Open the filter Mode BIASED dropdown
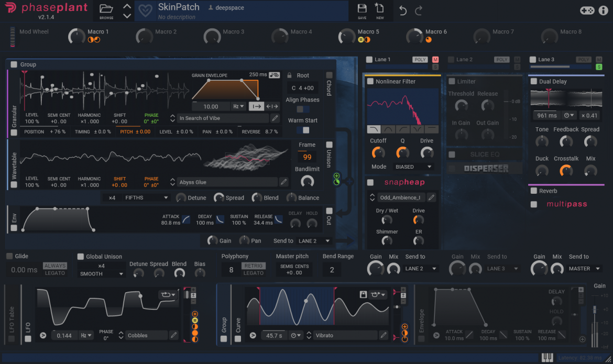Screen dimensions: 613x364 (x=413, y=167)
